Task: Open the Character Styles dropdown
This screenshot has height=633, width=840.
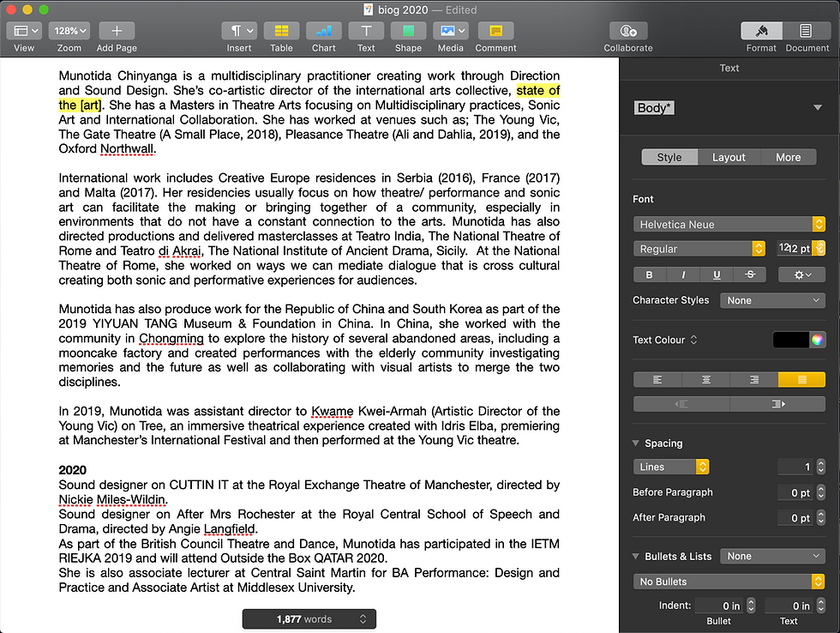Action: [x=772, y=301]
